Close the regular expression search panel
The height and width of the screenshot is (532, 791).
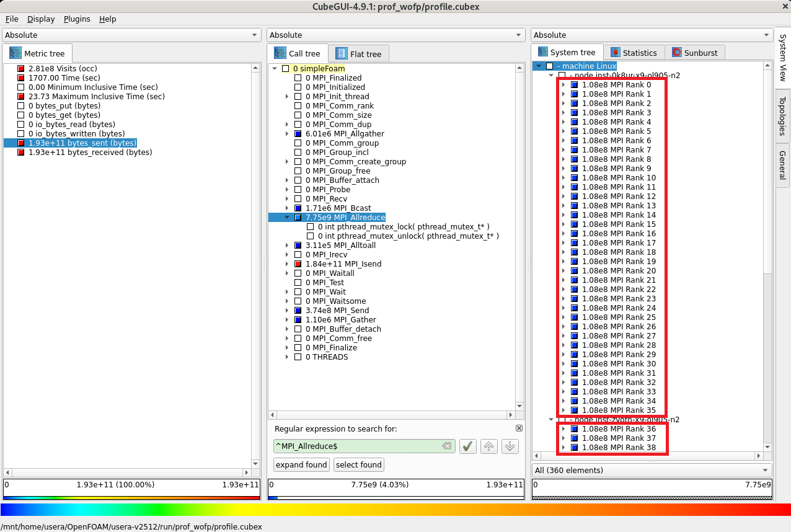(519, 428)
